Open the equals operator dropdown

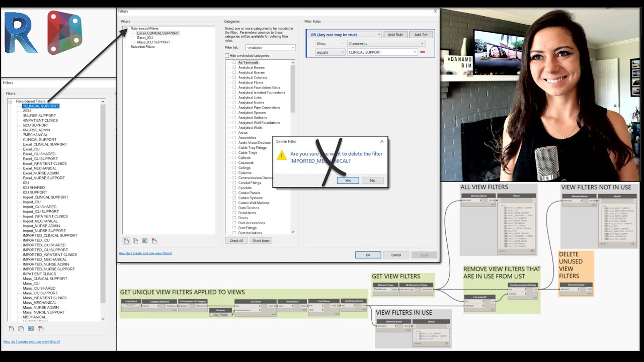click(x=330, y=52)
